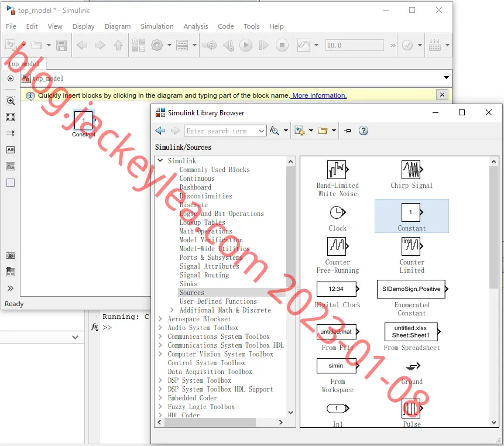Expand the Aerospace Blockset node

pos(160,319)
